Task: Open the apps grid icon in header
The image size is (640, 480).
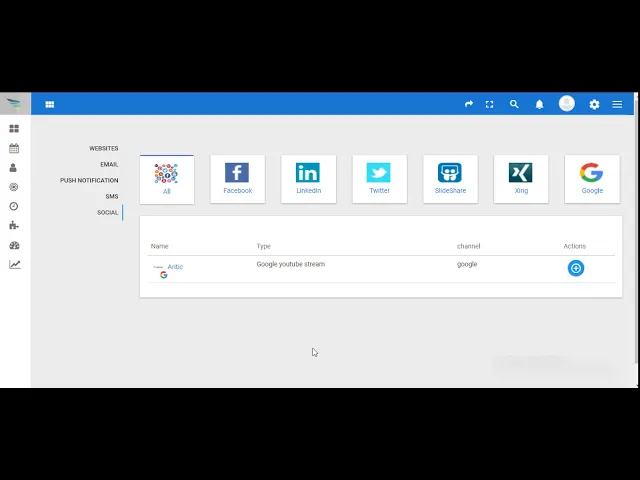Action: pos(50,104)
